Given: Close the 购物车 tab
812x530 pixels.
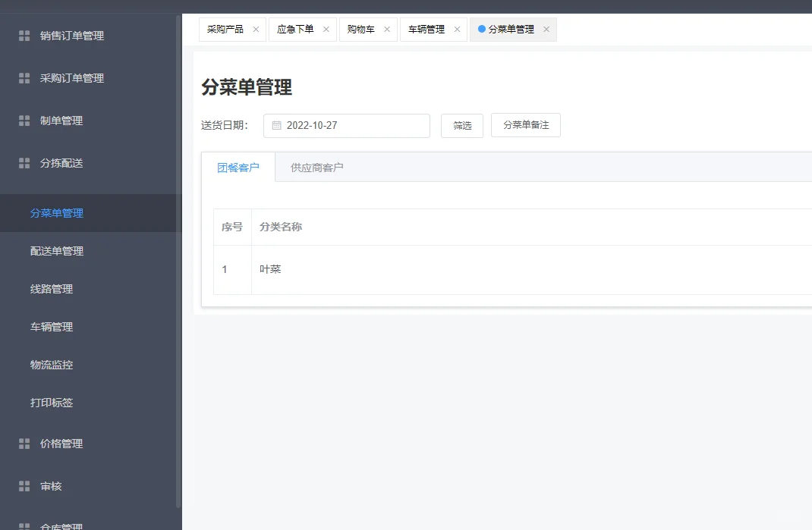Looking at the screenshot, I should coord(388,29).
